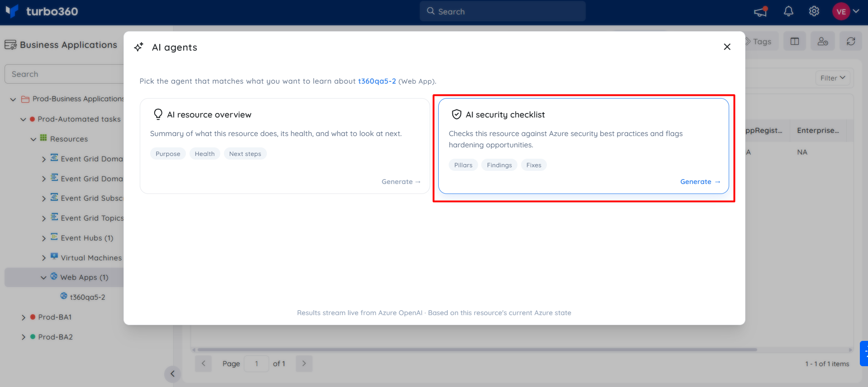The image size is (868, 387).
Task: Generate the AI resource overview
Action: pos(401,182)
